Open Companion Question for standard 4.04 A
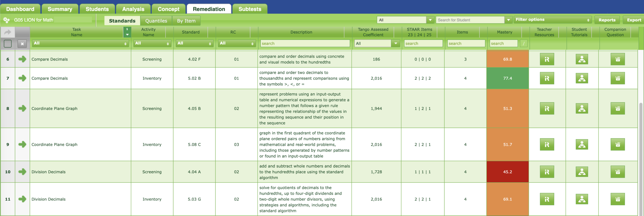The image size is (644, 216). [618, 172]
